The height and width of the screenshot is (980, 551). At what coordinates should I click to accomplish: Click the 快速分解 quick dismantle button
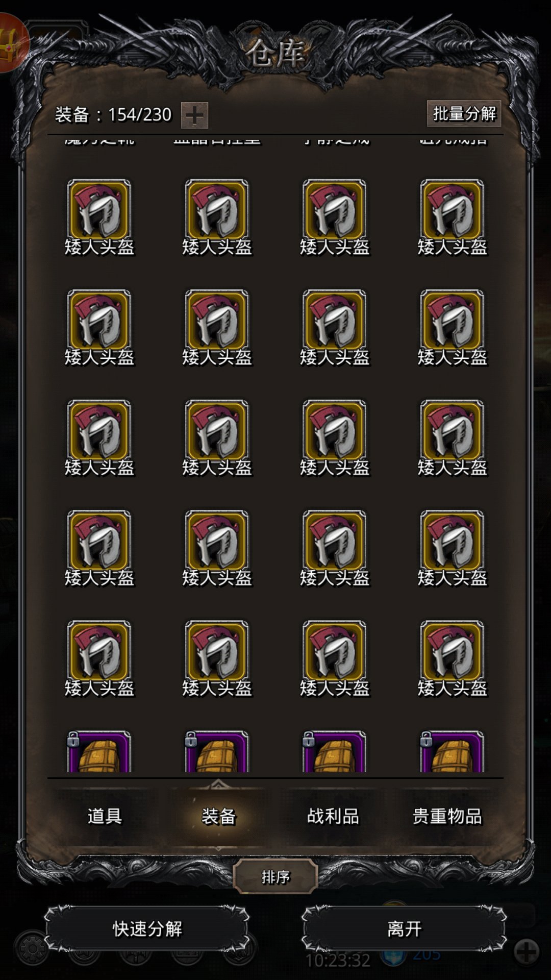point(147,928)
